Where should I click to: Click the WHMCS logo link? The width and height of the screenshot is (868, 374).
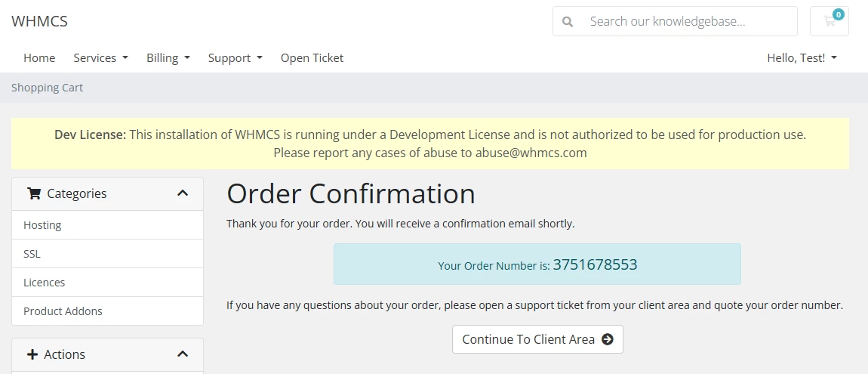(x=39, y=21)
